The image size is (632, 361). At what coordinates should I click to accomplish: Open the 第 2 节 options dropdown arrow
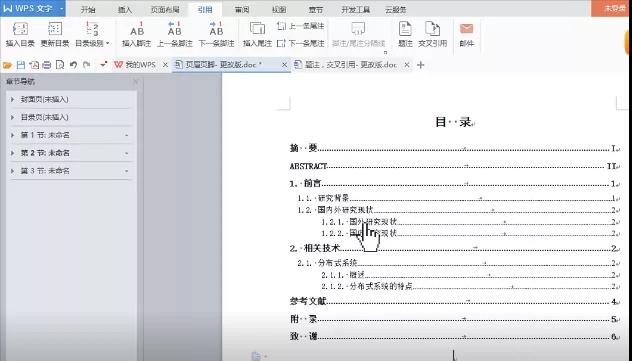(x=127, y=153)
